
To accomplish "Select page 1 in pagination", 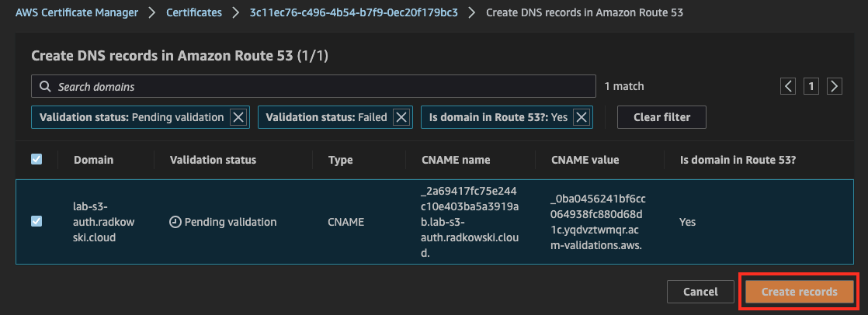I will [811, 86].
